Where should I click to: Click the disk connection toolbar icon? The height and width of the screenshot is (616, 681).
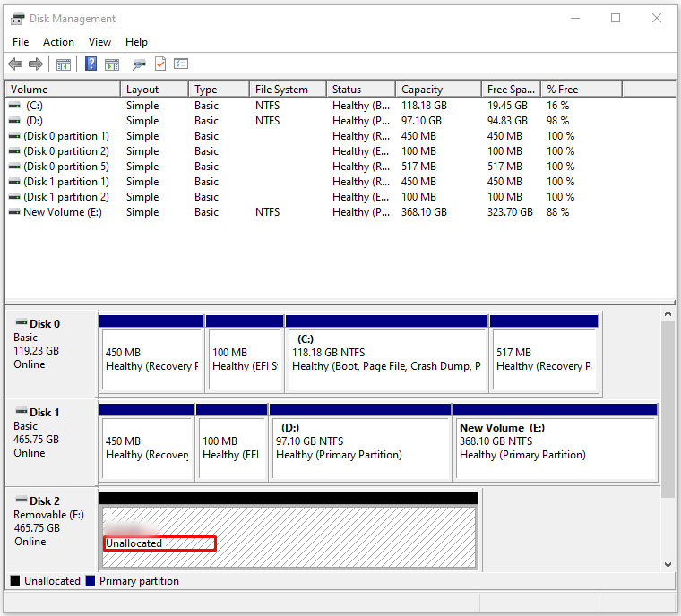tap(139, 64)
